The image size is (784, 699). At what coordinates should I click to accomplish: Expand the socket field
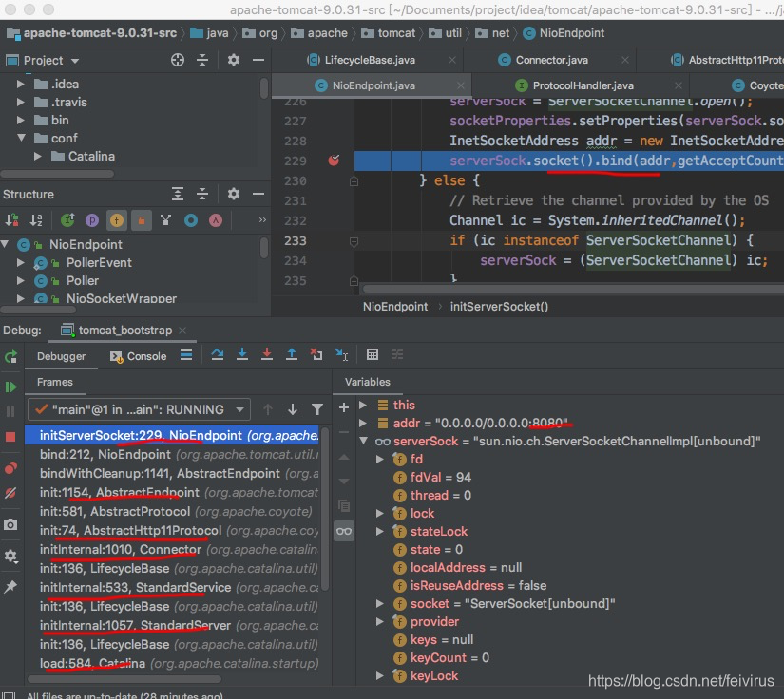(x=380, y=604)
